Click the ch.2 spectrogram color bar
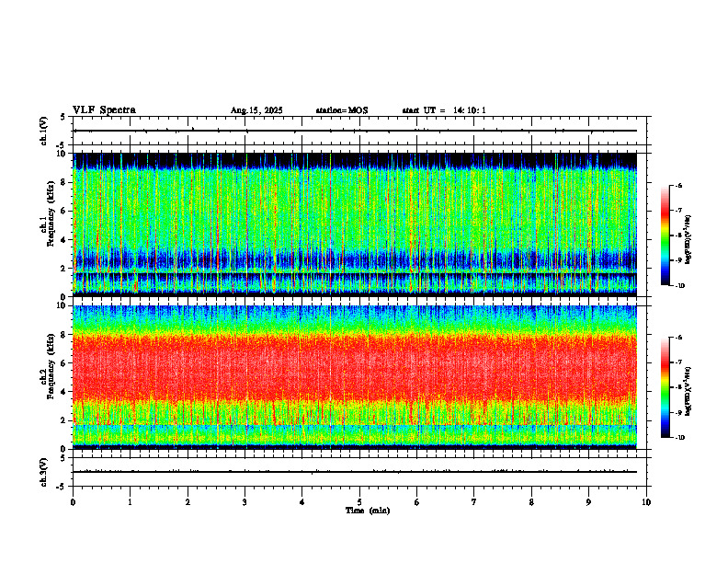 (665, 387)
